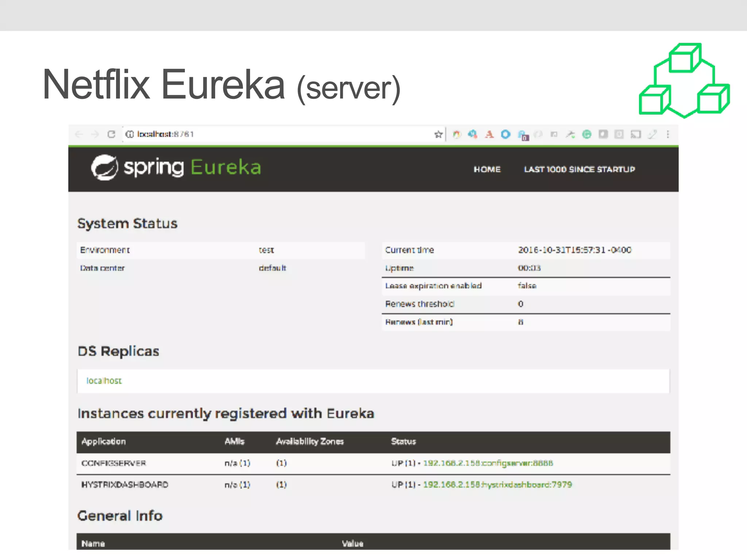Click the spring Eureka brand text
The height and width of the screenshot is (560, 747).
[x=193, y=168]
